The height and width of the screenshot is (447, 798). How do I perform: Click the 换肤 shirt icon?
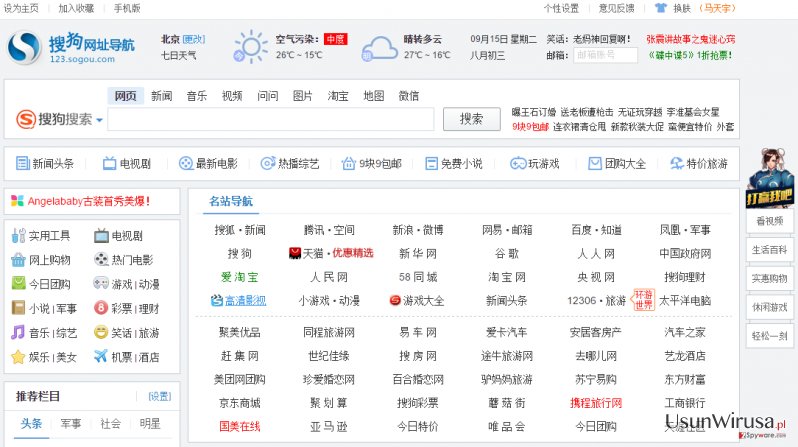(x=661, y=8)
